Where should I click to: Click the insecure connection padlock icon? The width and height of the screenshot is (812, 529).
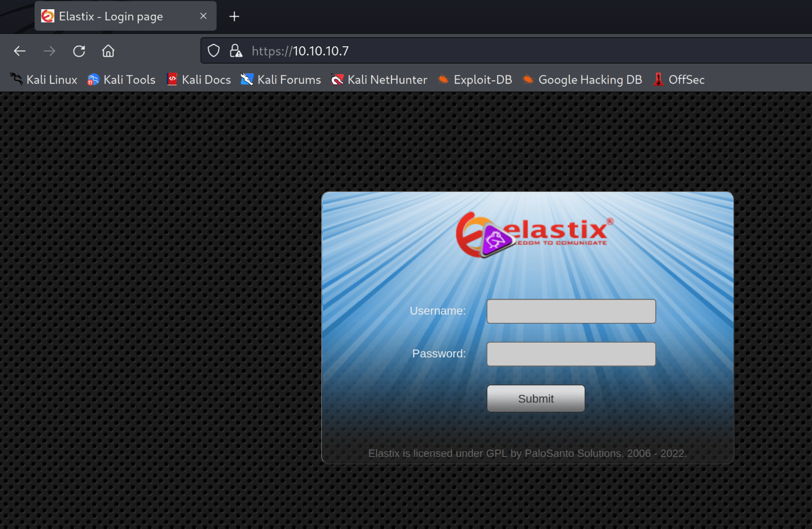click(235, 51)
